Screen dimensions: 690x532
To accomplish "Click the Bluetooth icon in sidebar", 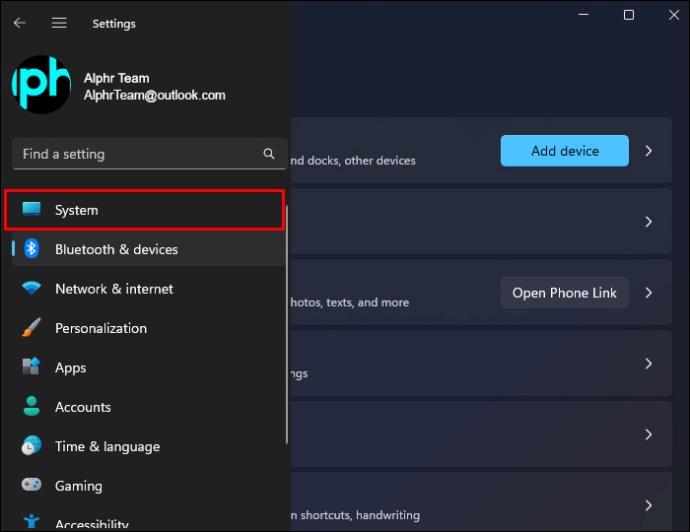I will [x=31, y=249].
